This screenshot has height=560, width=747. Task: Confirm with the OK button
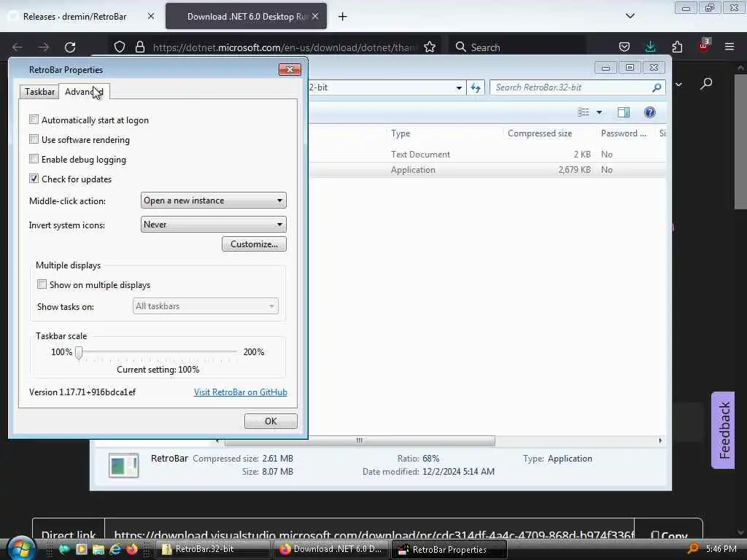(271, 421)
